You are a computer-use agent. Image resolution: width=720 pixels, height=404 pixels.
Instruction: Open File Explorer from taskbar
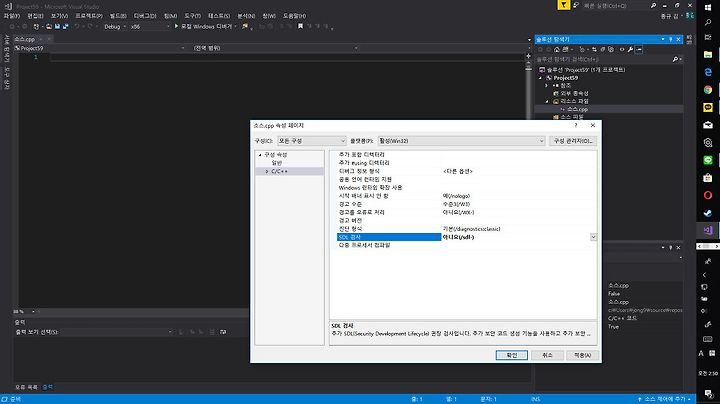coord(708,54)
